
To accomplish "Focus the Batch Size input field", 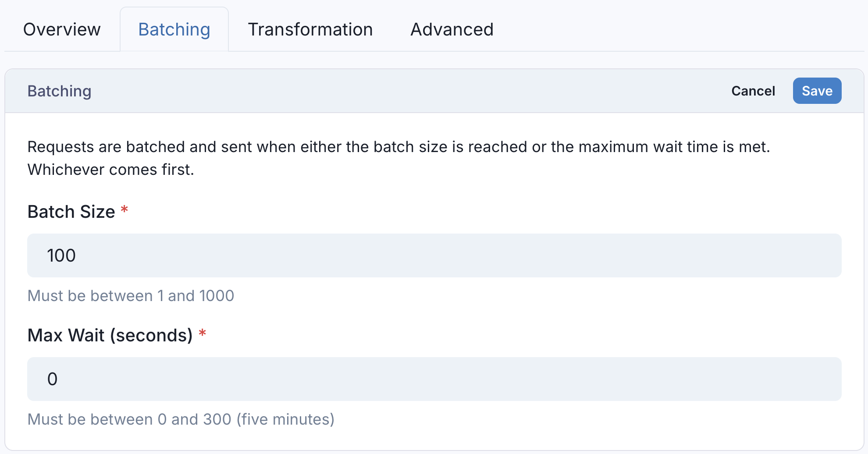I will pyautogui.click(x=434, y=255).
